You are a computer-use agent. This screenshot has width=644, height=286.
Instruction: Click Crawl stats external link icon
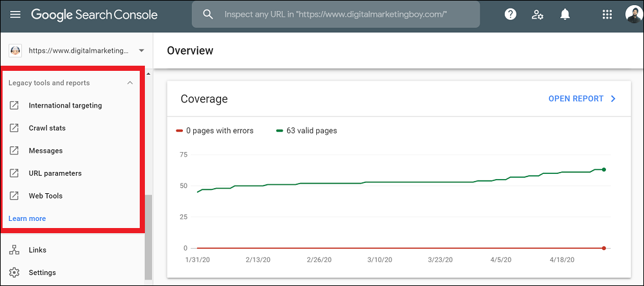[14, 128]
